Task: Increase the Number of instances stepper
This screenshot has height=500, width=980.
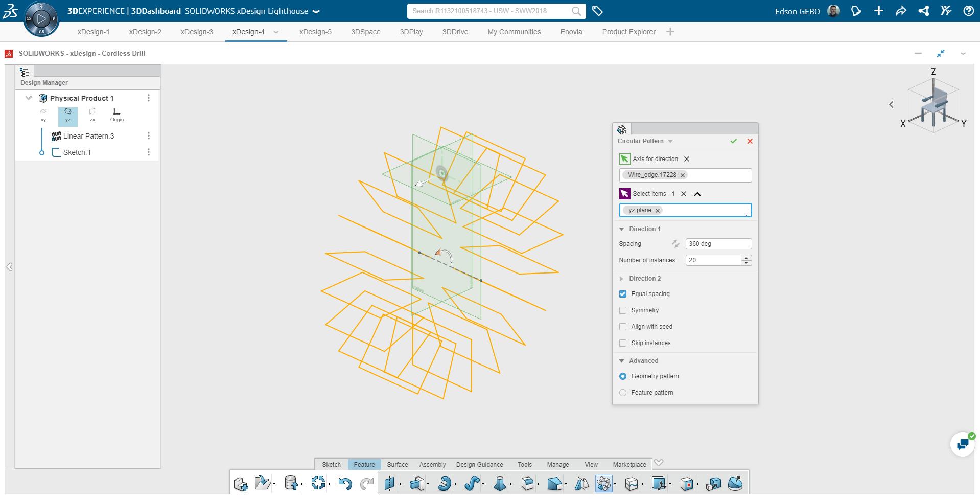Action: (746, 258)
